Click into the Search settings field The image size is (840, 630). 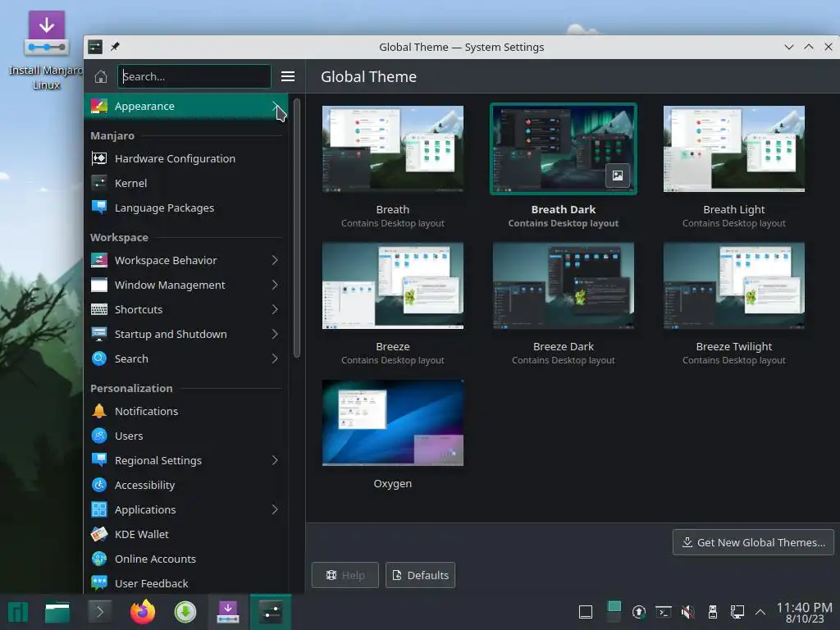pyautogui.click(x=194, y=76)
